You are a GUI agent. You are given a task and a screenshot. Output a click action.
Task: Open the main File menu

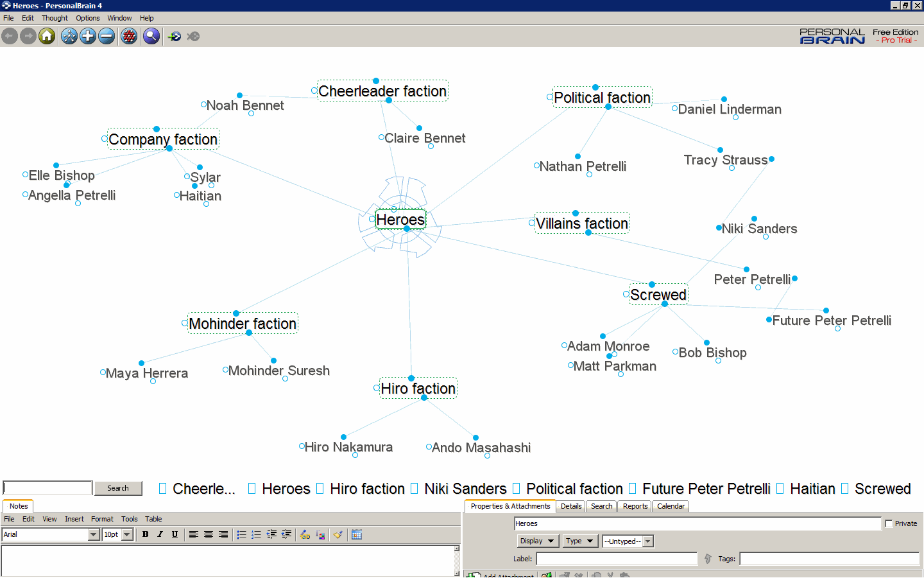(x=8, y=18)
